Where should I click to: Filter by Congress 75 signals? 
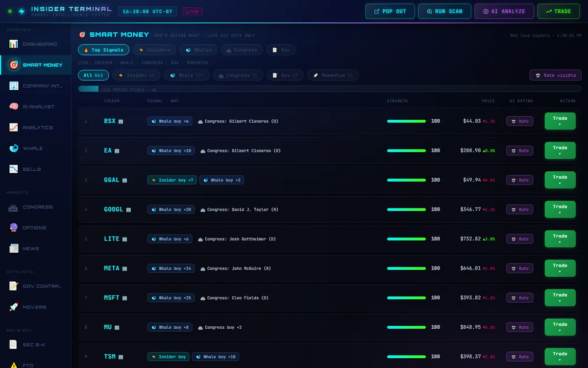pos(238,75)
